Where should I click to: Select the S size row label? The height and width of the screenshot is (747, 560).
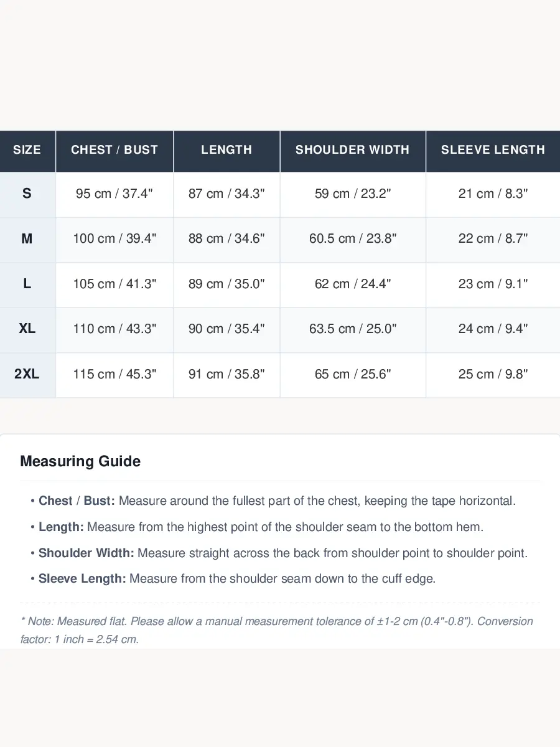point(27,194)
